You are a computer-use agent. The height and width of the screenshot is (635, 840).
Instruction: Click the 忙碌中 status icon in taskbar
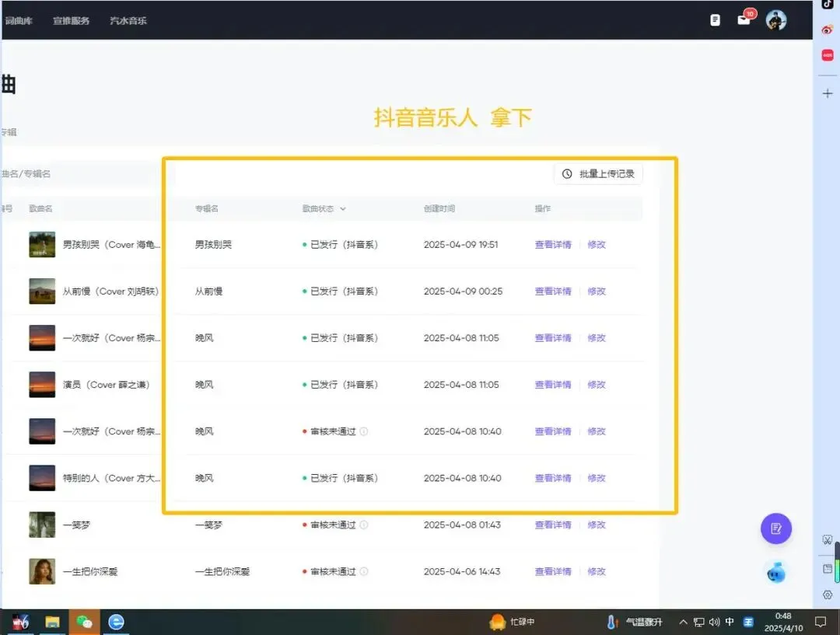[498, 622]
